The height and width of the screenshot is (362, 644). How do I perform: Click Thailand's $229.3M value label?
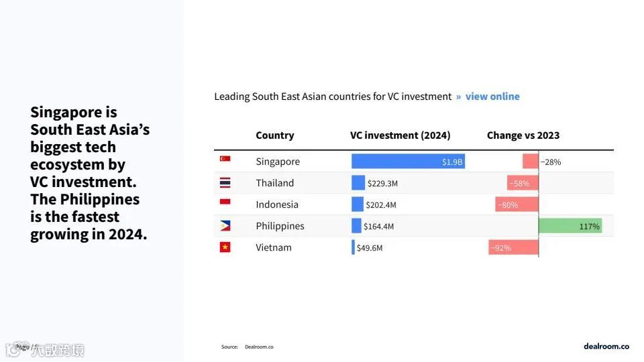point(382,183)
